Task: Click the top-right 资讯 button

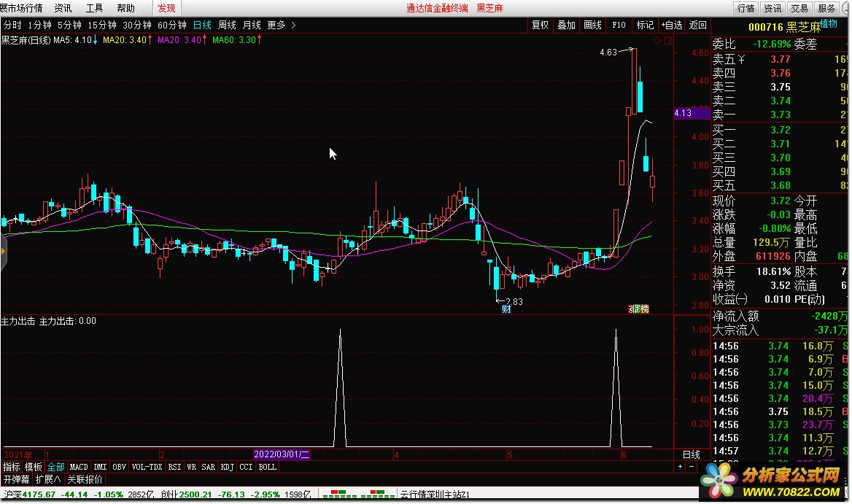Action: tap(772, 8)
